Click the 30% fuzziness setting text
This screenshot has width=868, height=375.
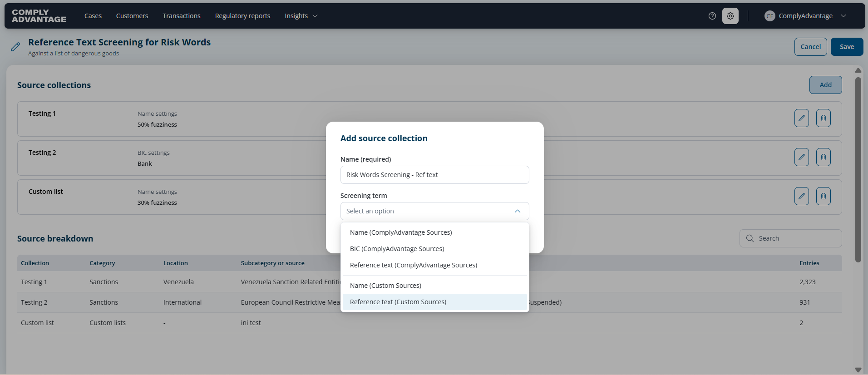coord(158,202)
